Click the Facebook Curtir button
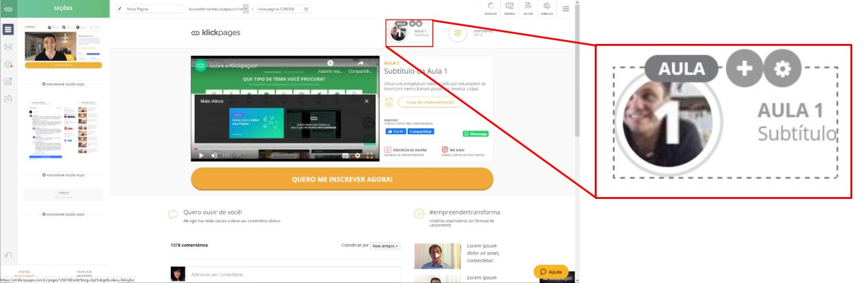The width and height of the screenshot is (868, 283). coord(395,131)
